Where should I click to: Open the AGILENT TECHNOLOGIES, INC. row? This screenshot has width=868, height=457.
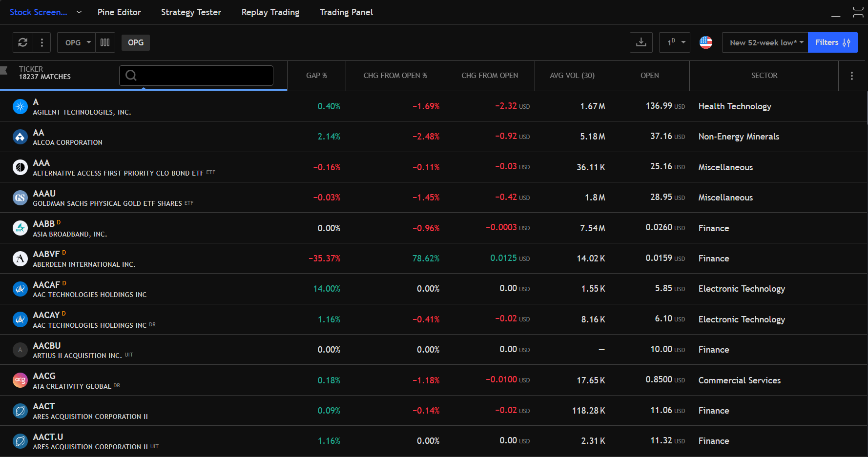pyautogui.click(x=434, y=106)
